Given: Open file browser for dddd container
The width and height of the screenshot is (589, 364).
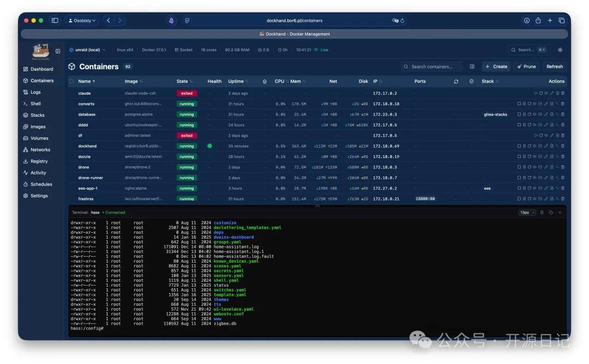Looking at the screenshot, I should pyautogui.click(x=540, y=125).
